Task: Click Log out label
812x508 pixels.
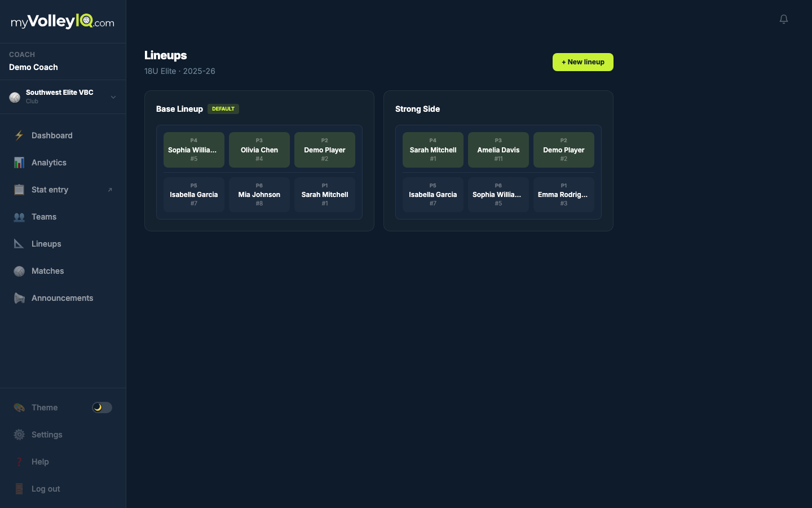Action: (46, 489)
